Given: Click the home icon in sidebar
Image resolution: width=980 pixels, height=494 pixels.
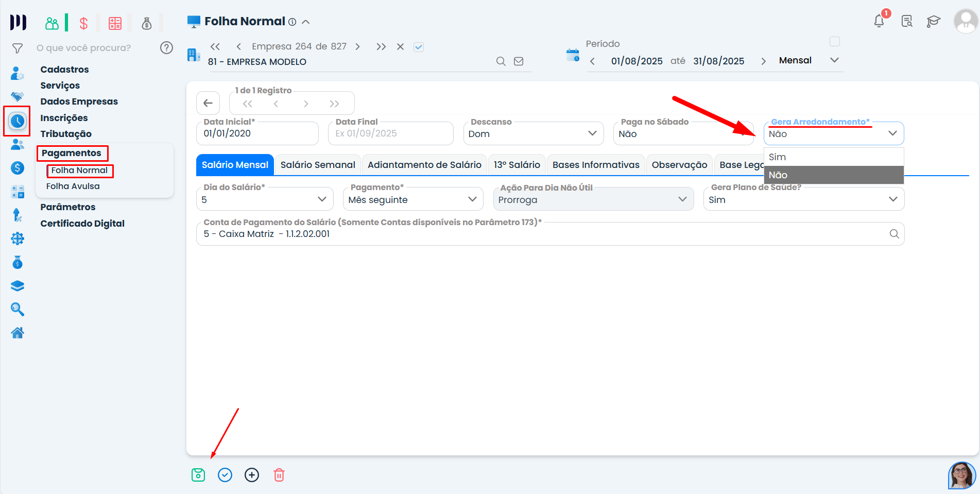Looking at the screenshot, I should click(x=18, y=333).
